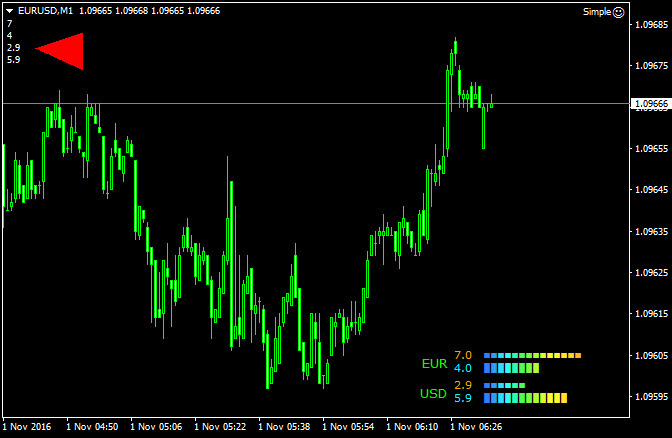Click the 1.09635 price scale label
The image size is (672, 438).
click(651, 231)
